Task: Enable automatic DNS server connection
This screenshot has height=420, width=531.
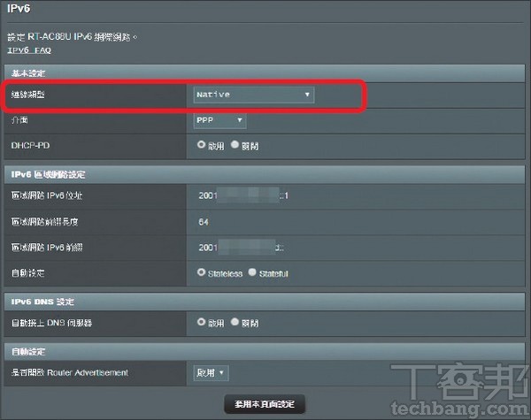Action: pyautogui.click(x=202, y=323)
